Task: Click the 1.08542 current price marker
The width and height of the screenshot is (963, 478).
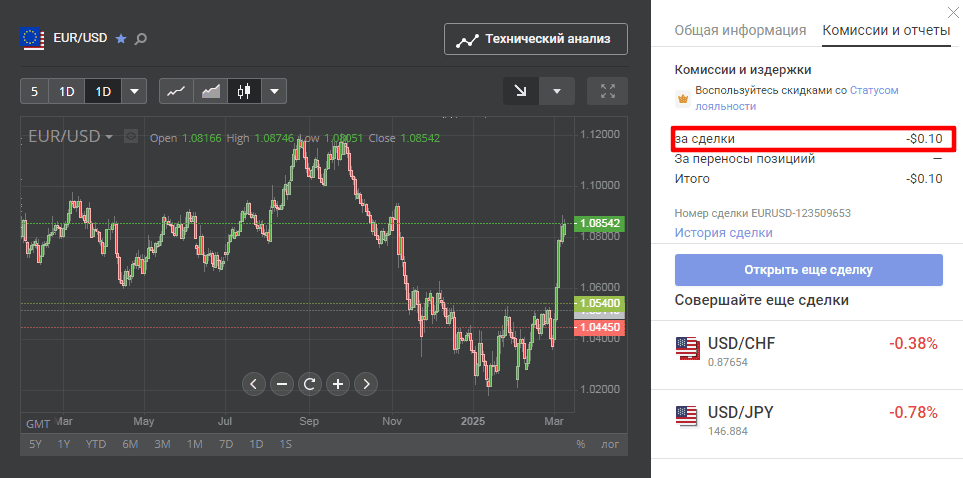Action: pyautogui.click(x=599, y=224)
